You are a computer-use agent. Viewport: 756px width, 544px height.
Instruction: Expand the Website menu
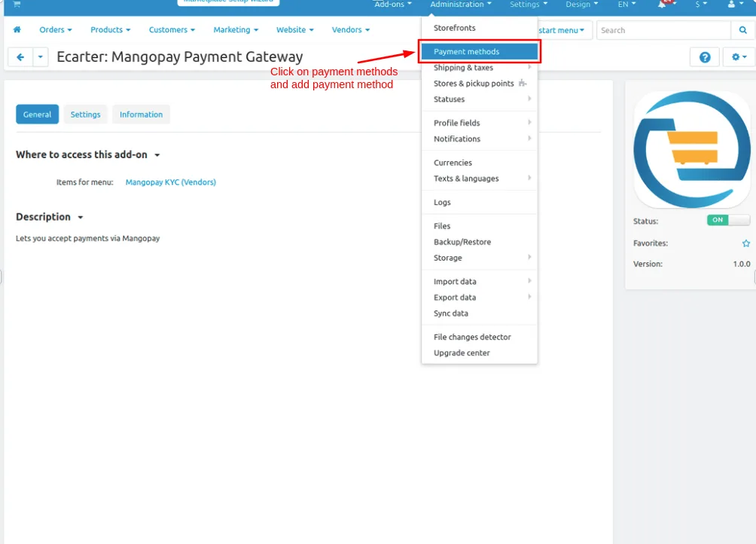click(x=294, y=30)
